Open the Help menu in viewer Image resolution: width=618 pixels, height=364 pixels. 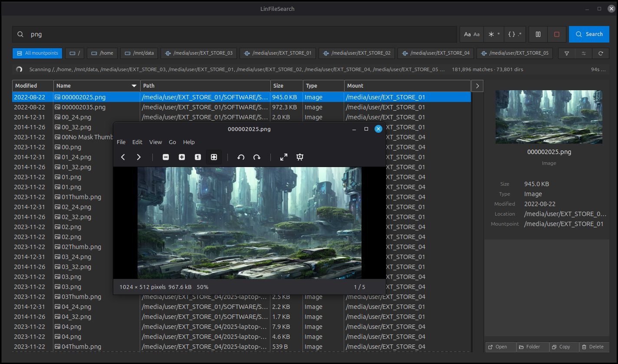click(189, 142)
